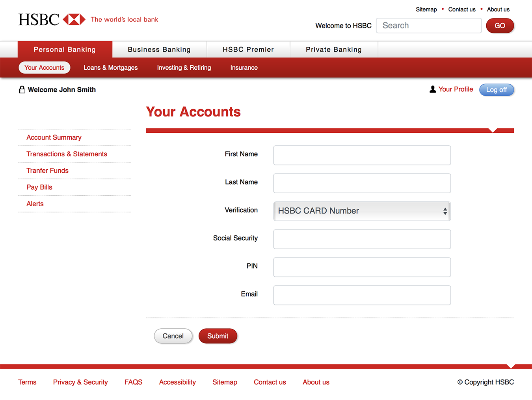
Task: Click the HSBC wordmark text
Action: (x=39, y=20)
